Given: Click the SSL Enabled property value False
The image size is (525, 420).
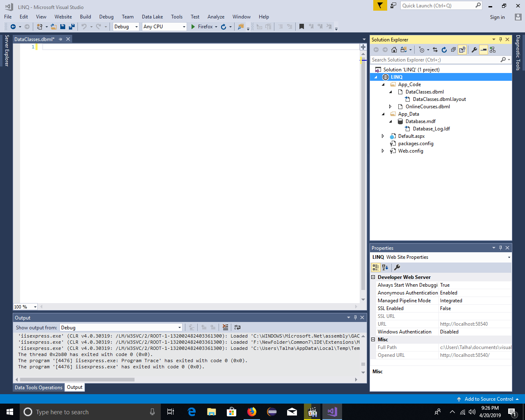Looking at the screenshot, I should coord(475,308).
